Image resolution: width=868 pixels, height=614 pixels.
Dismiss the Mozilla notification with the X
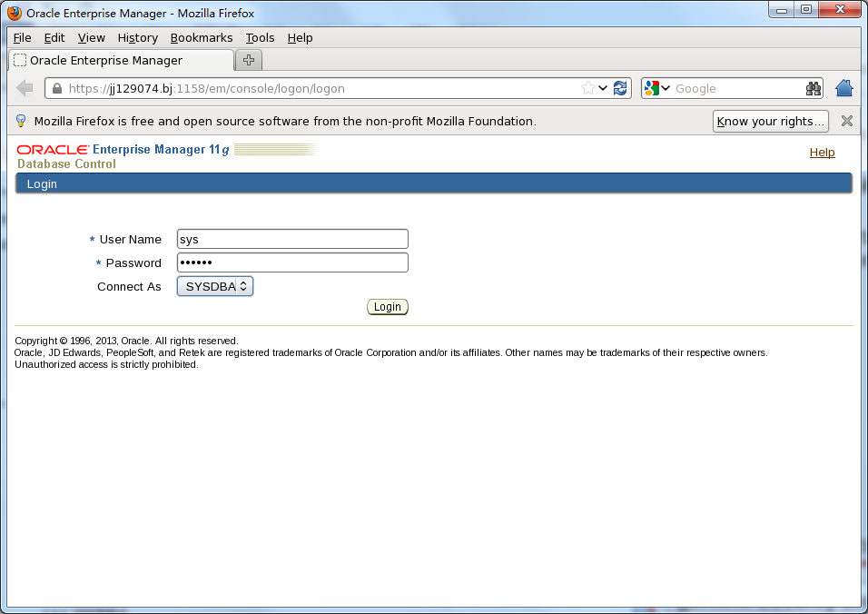point(846,120)
